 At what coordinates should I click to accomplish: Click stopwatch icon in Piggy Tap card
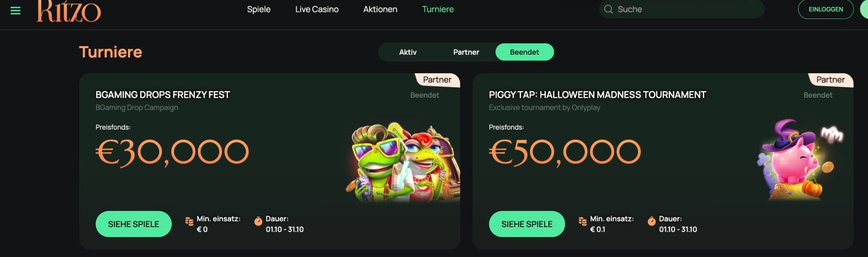click(652, 221)
